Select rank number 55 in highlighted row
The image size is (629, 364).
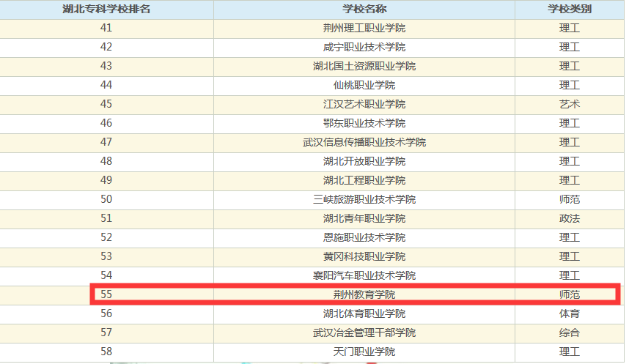[x=106, y=295]
